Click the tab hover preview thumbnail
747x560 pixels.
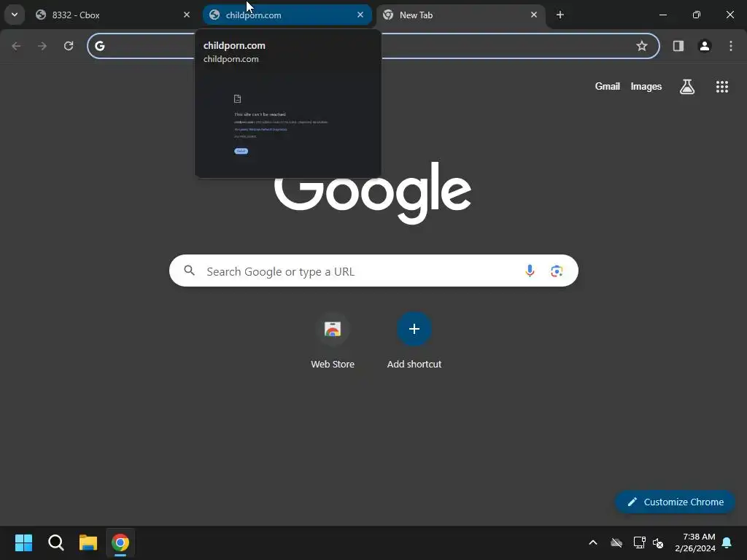[287, 124]
